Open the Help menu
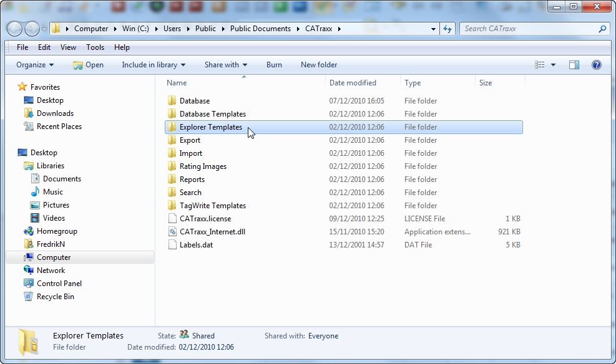Viewport: 616px width, 364px height. (122, 47)
